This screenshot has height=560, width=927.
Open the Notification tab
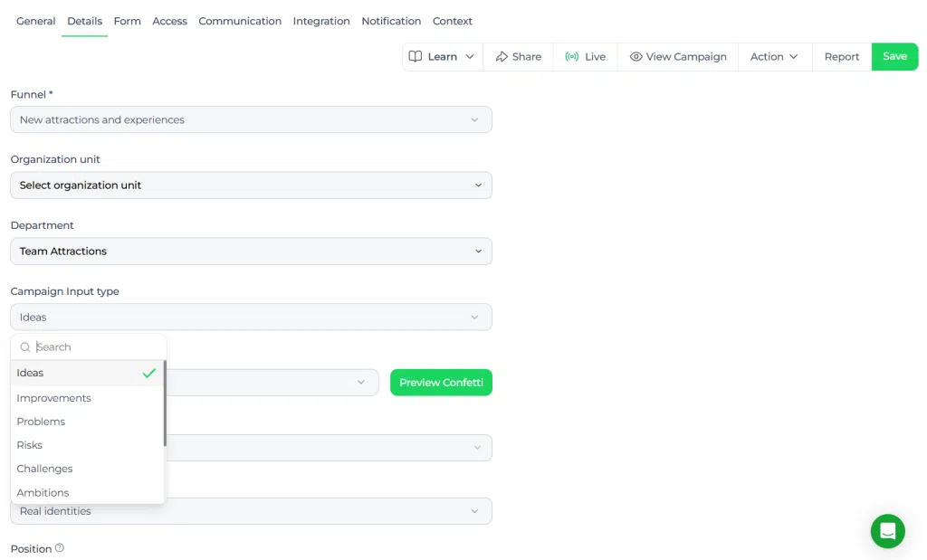pyautogui.click(x=391, y=22)
